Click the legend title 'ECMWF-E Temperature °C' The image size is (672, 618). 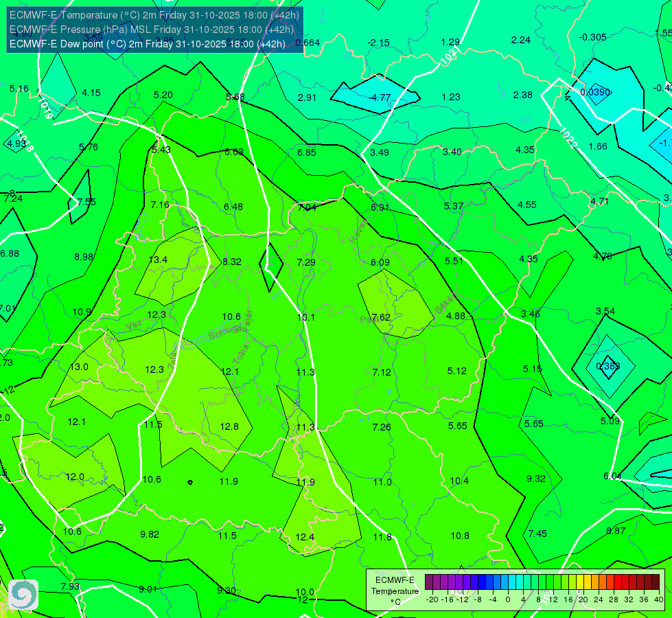click(x=395, y=591)
